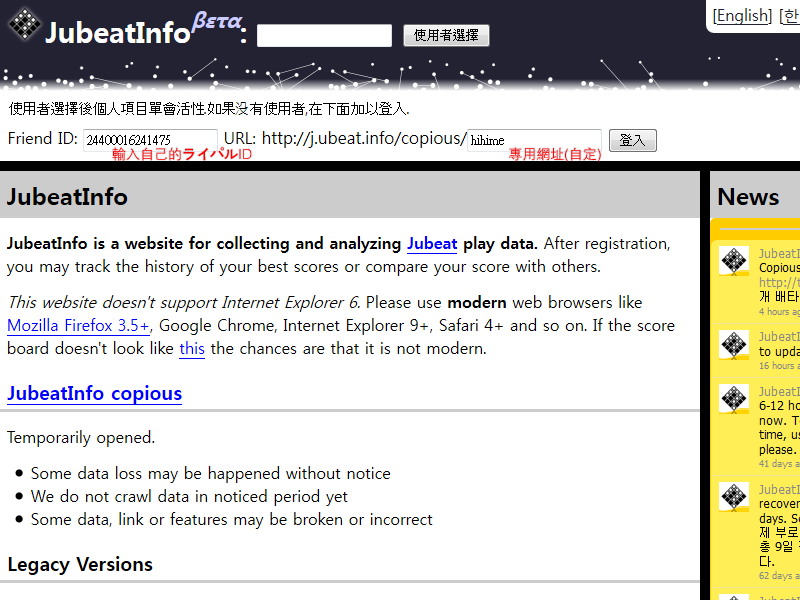
Task: Click the red 專用網址(自定) hint
Action: click(555, 155)
